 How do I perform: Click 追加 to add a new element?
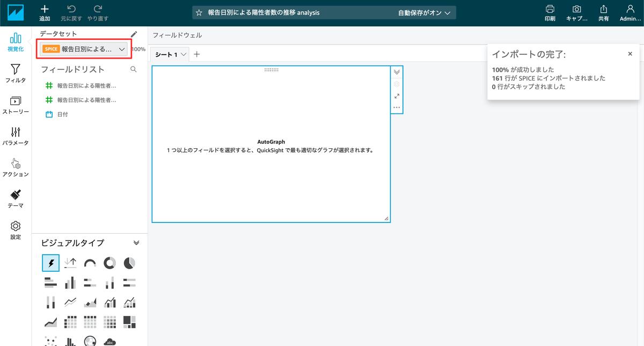[45, 12]
